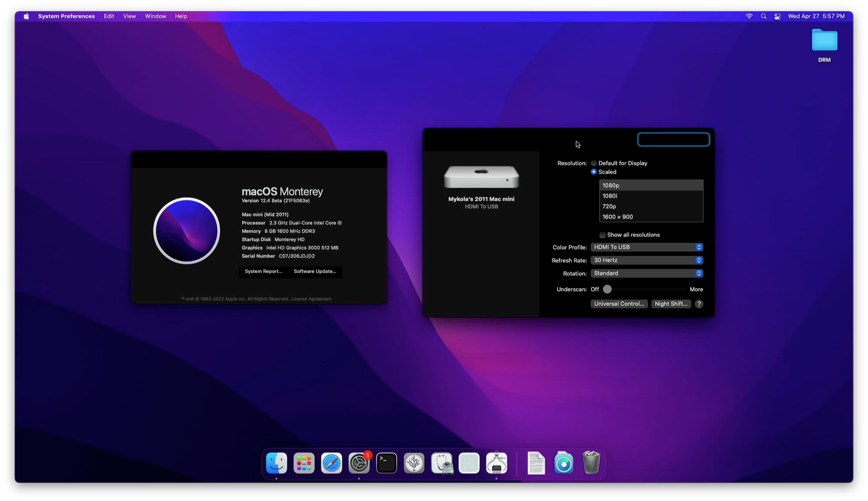This screenshot has height=501, width=868.
Task: Open Control Center in menu bar
Action: pos(777,16)
